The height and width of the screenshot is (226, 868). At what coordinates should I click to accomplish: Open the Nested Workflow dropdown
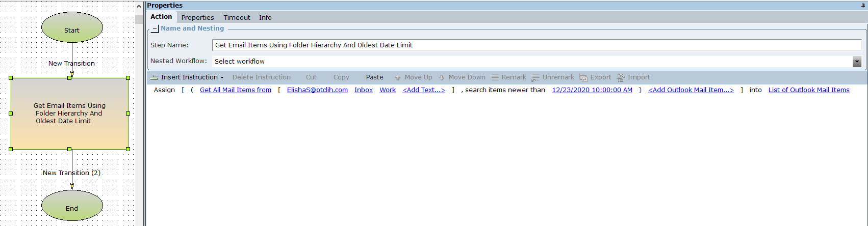pyautogui.click(x=857, y=62)
